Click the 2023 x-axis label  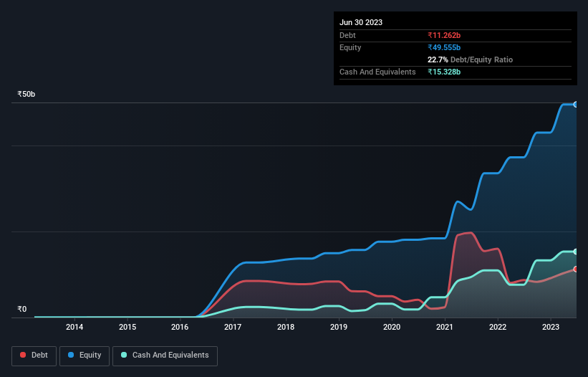pyautogui.click(x=551, y=327)
